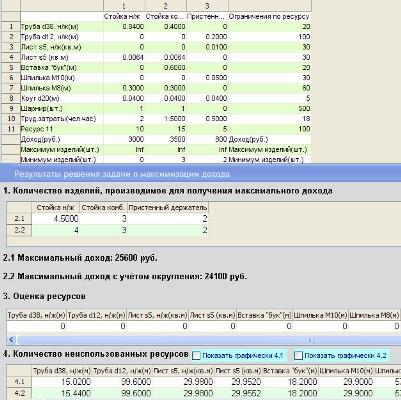401x400 pixels.
Task: Select row header '2.1' in the results table
Action: tap(19, 219)
